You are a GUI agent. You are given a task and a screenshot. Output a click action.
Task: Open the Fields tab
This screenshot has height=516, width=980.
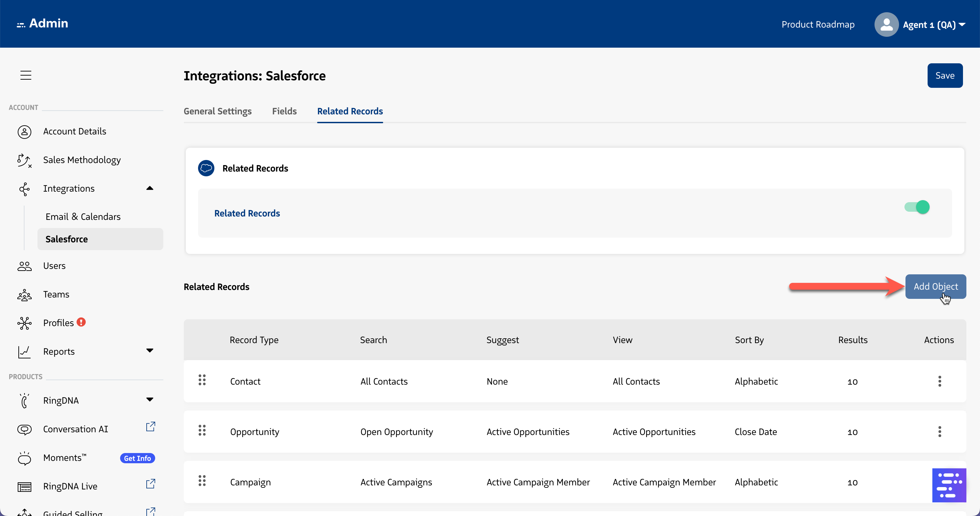tap(284, 111)
